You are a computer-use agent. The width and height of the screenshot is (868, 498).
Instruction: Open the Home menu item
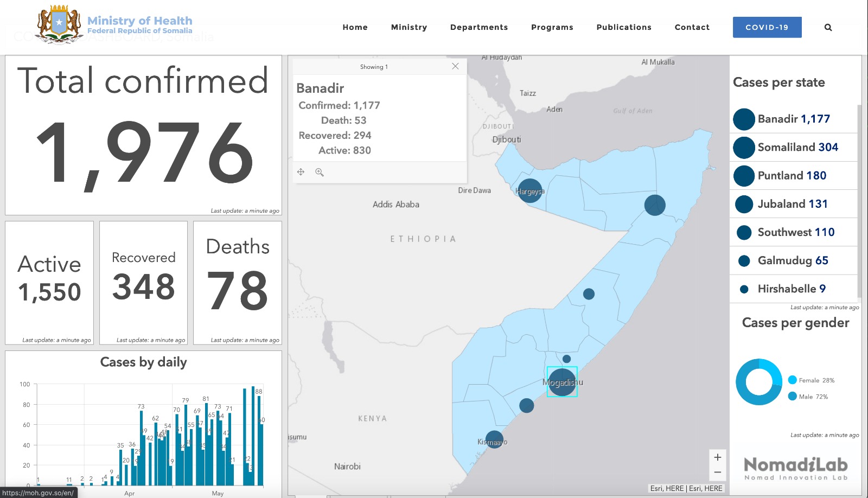[355, 27]
